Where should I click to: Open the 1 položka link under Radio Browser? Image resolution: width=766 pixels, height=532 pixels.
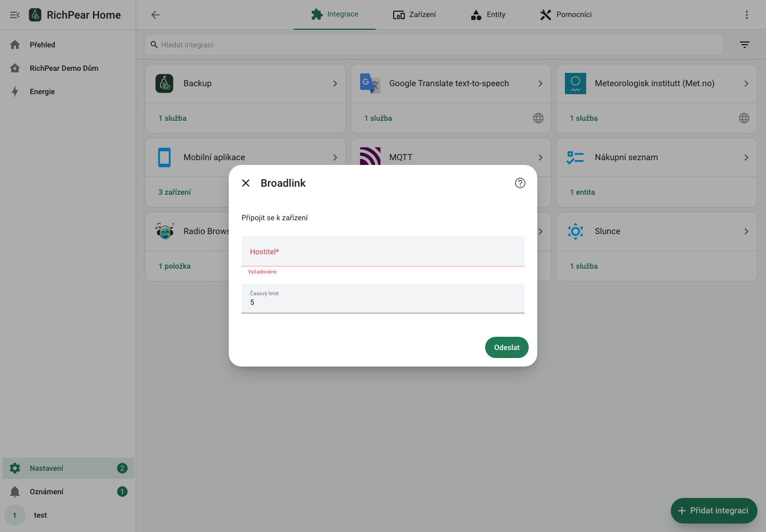pos(174,266)
